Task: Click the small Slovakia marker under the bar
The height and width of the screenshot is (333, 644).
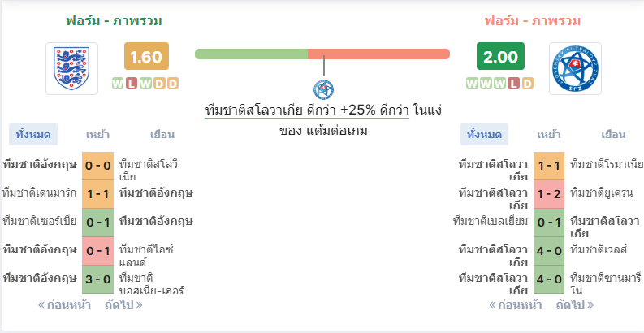Action: tap(324, 89)
